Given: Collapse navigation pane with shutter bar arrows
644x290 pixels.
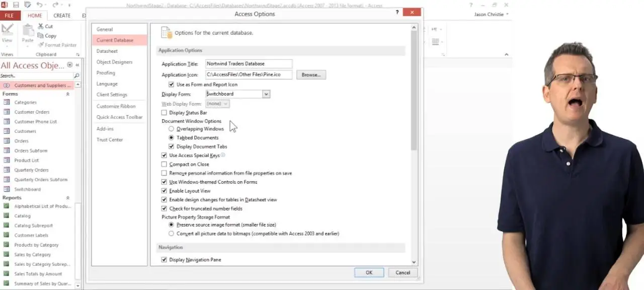Looking at the screenshot, I should pos(77,65).
